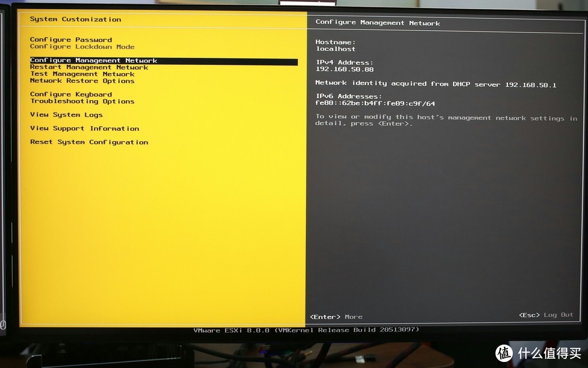Click the <Esc> Log Out label
The width and height of the screenshot is (588, 368).
click(x=545, y=315)
